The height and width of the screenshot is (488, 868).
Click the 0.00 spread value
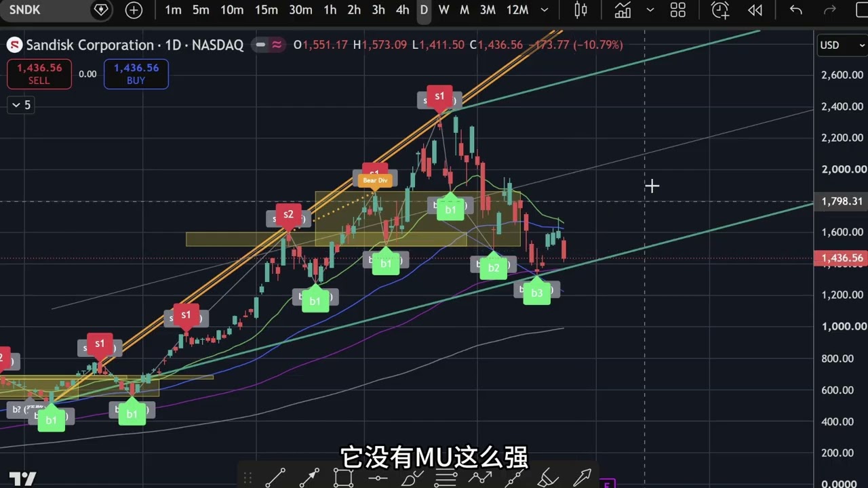pos(87,74)
